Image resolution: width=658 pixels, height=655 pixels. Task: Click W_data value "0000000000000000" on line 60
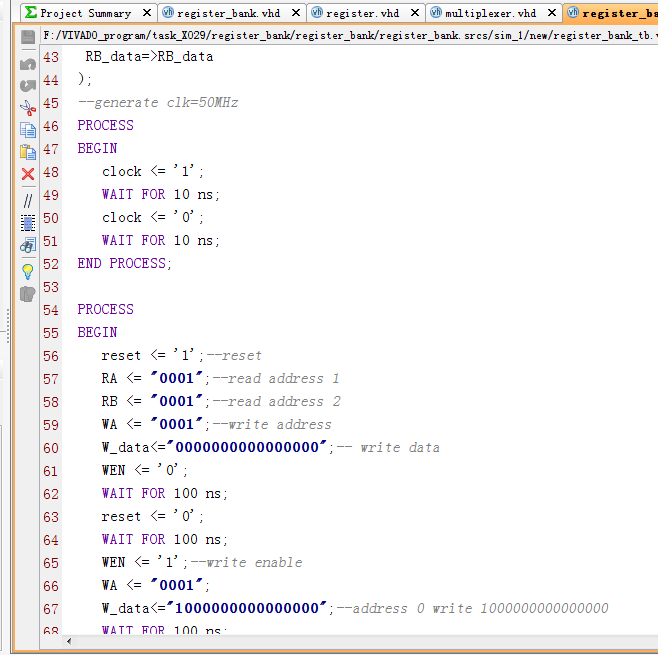247,447
